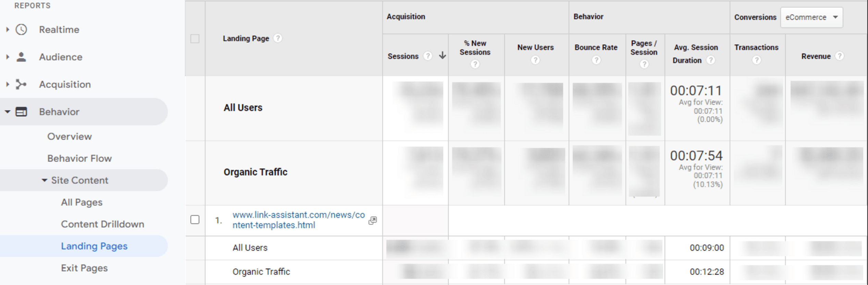Screen dimensions: 868x285
Task: Click the Acquisition sidebar icon
Action: tap(21, 84)
